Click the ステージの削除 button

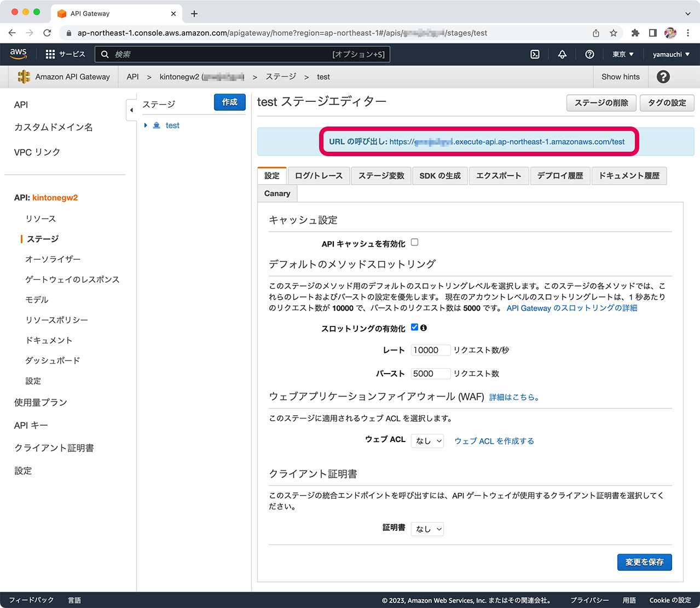(601, 103)
